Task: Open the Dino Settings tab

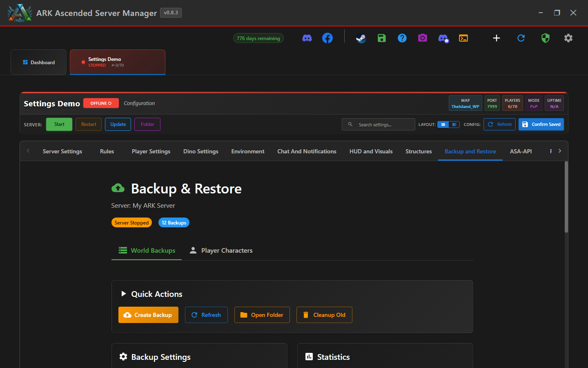Action: tap(201, 151)
